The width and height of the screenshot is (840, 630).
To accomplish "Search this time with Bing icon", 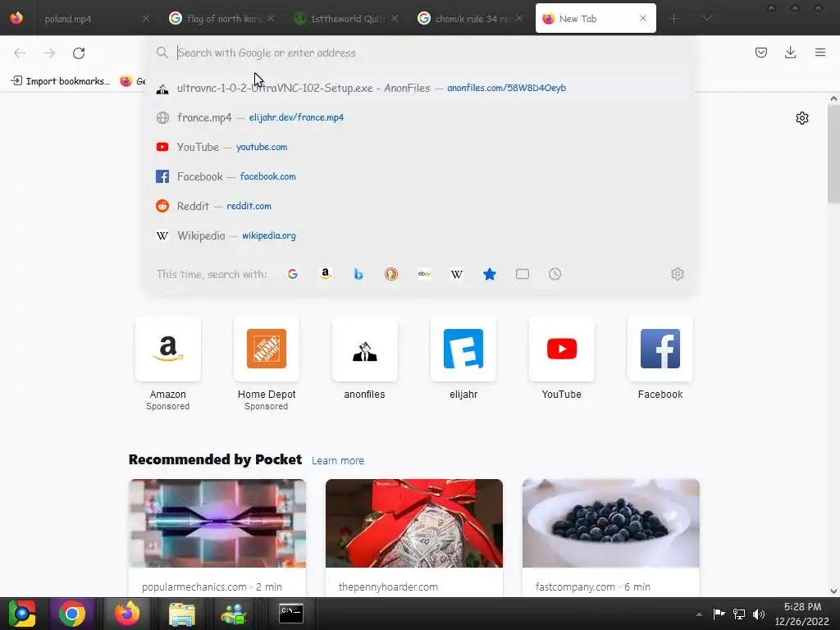I will [x=358, y=274].
